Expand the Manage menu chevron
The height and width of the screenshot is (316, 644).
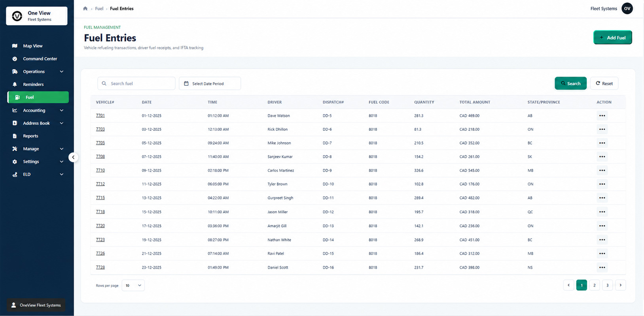pos(61,149)
